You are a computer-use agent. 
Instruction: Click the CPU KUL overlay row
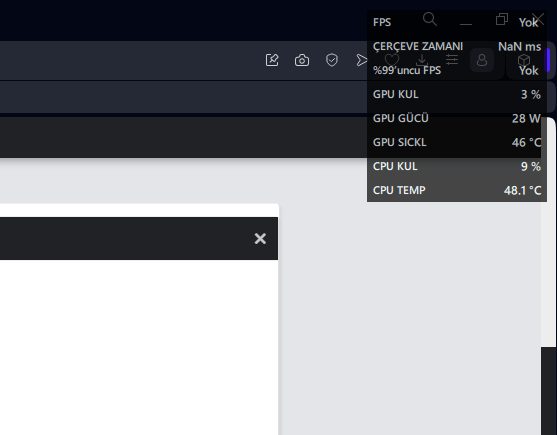click(457, 166)
